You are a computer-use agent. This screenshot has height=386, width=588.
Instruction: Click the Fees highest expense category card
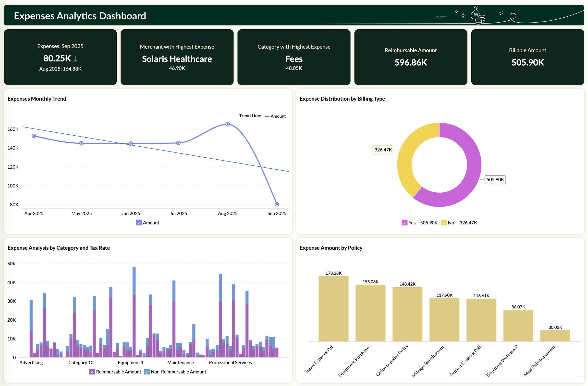tap(294, 57)
